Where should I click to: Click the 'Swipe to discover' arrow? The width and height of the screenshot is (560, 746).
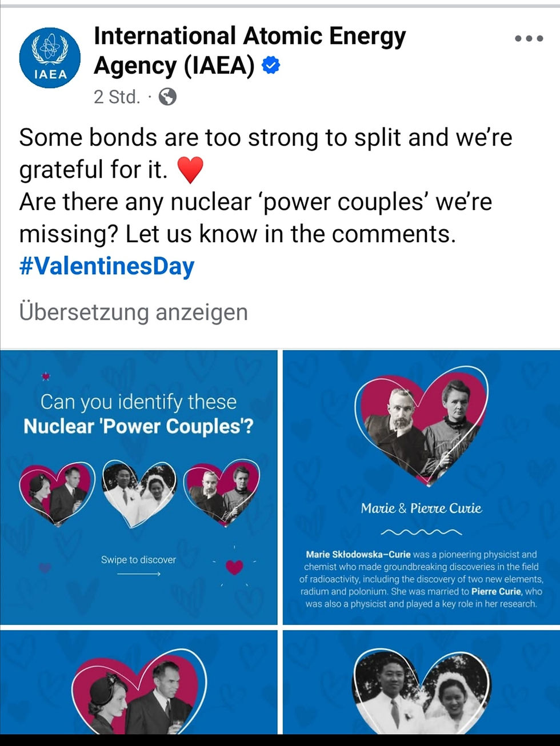pyautogui.click(x=139, y=573)
